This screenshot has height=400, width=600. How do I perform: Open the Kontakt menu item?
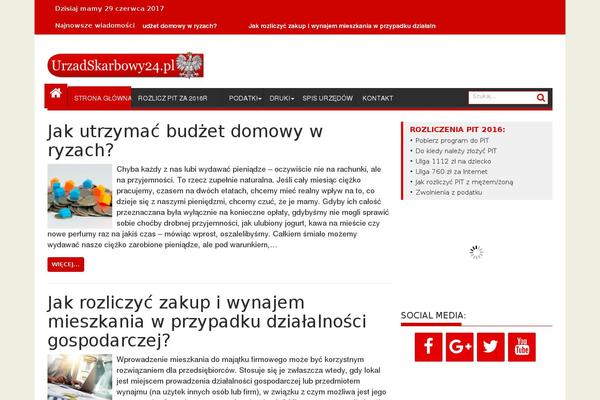click(x=378, y=98)
